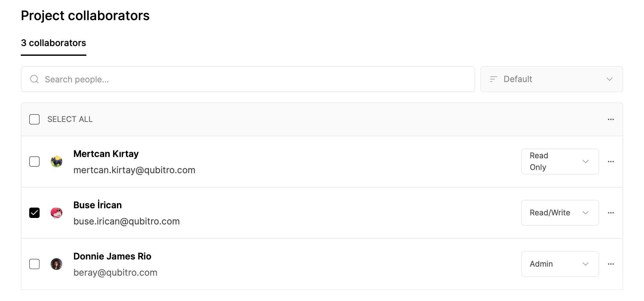Check the Select All checkbox
Viewport: 644px width, 301px height.
pos(34,119)
